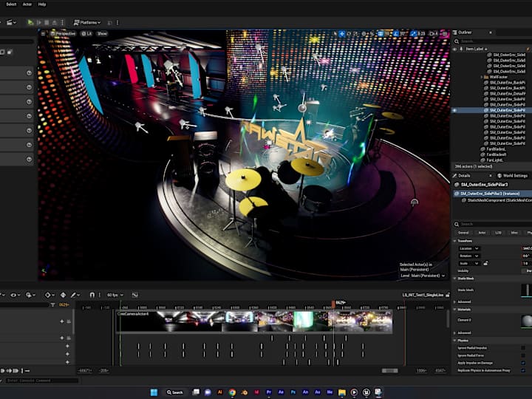Image resolution: width=532 pixels, height=399 pixels.
Task: Open the Help menu
Action: click(x=42, y=4)
